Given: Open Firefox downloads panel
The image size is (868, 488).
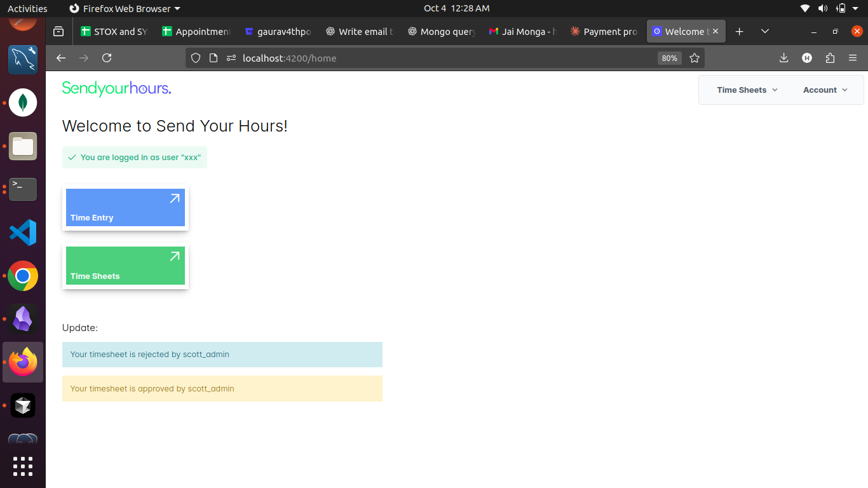Looking at the screenshot, I should (x=783, y=58).
